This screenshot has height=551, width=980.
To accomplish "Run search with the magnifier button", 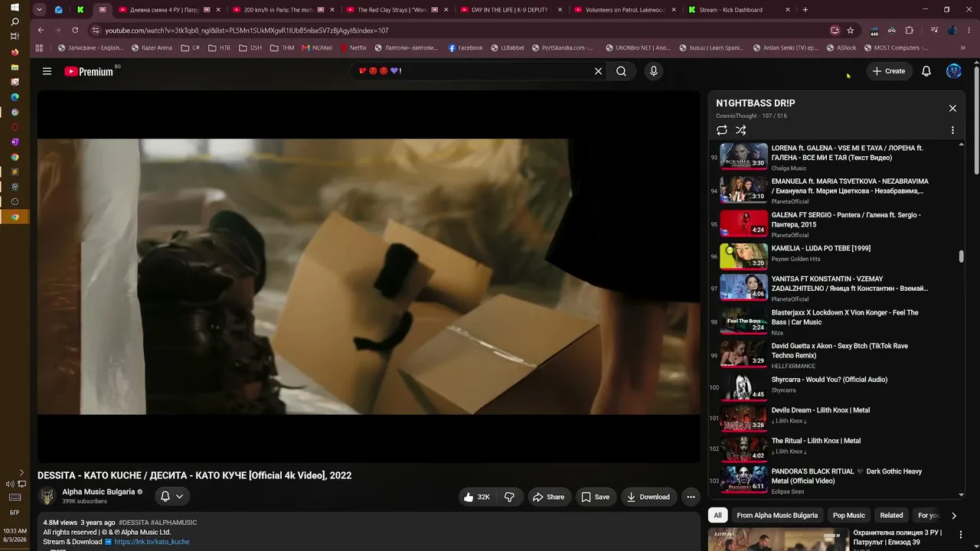I will point(621,71).
